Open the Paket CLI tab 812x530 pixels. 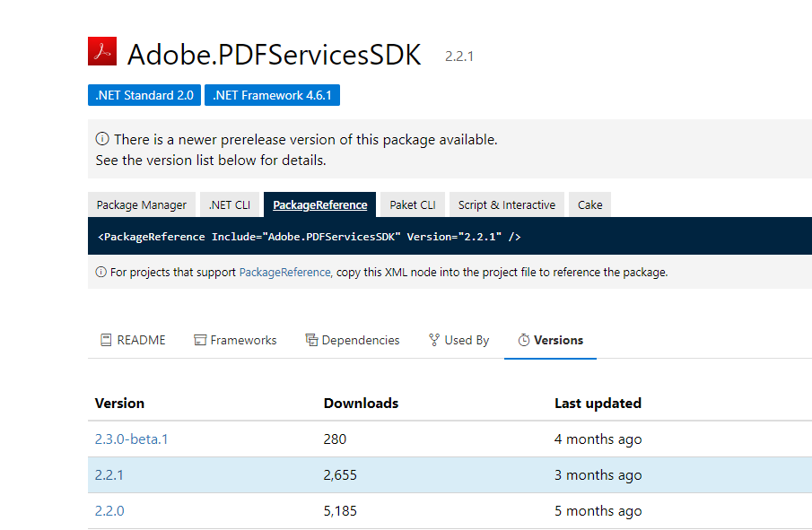click(x=413, y=204)
